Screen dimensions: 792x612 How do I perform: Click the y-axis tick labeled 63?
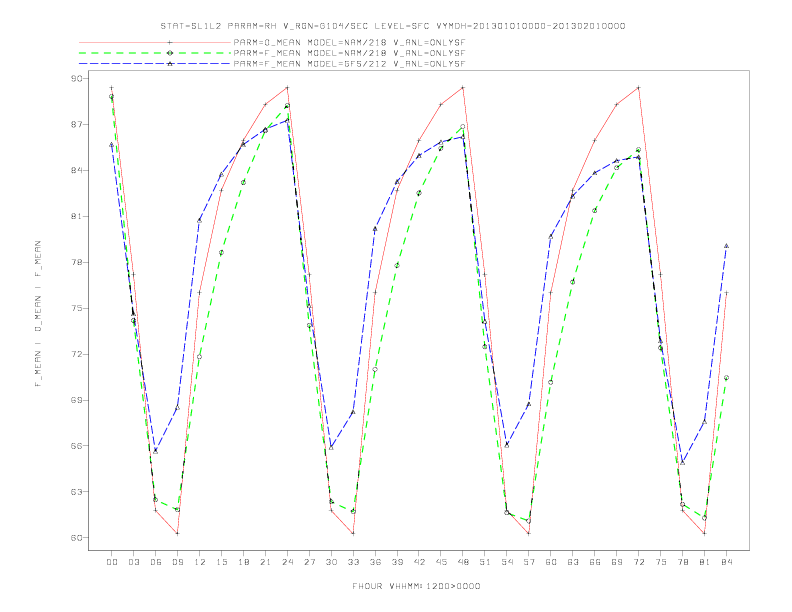[77, 491]
